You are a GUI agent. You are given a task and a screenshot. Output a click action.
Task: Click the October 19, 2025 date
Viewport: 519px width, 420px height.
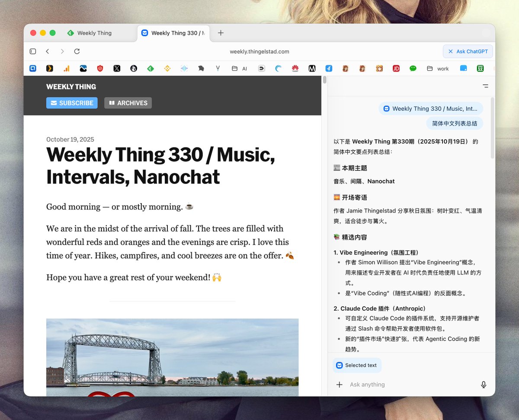(x=70, y=139)
